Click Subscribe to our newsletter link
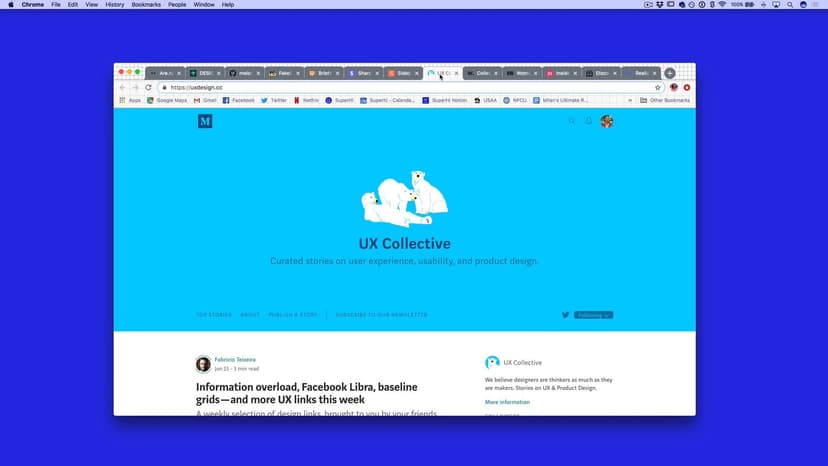 tap(381, 315)
